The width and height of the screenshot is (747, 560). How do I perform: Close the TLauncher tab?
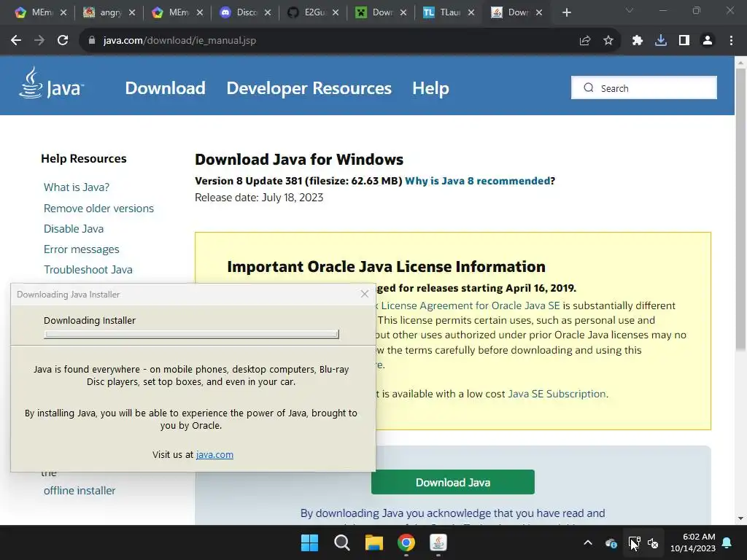pos(471,13)
